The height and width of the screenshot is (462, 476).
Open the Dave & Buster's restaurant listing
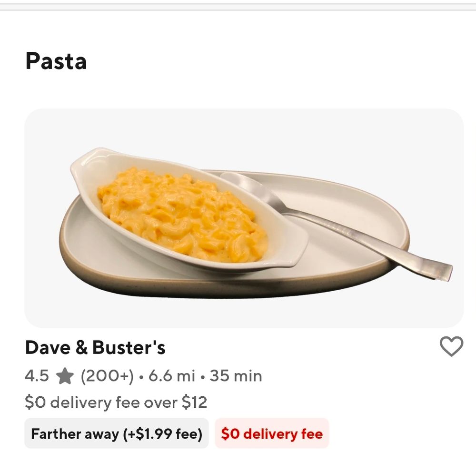[96, 348]
